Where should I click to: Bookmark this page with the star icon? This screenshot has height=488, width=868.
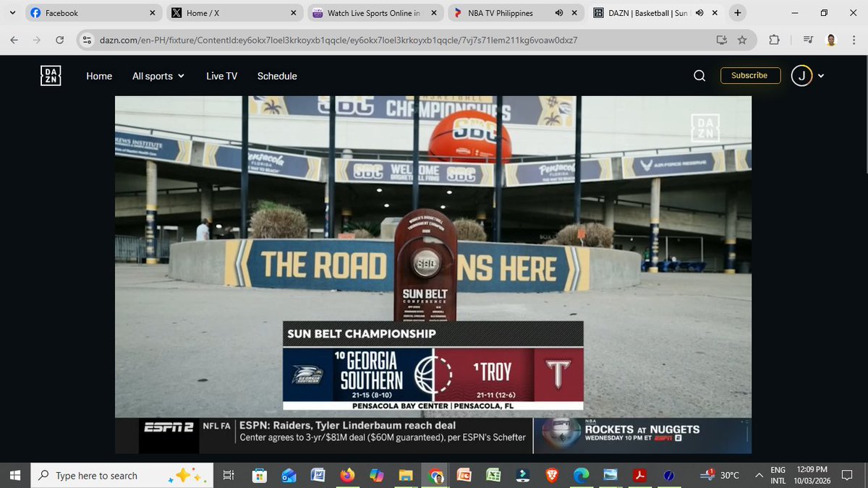[742, 40]
